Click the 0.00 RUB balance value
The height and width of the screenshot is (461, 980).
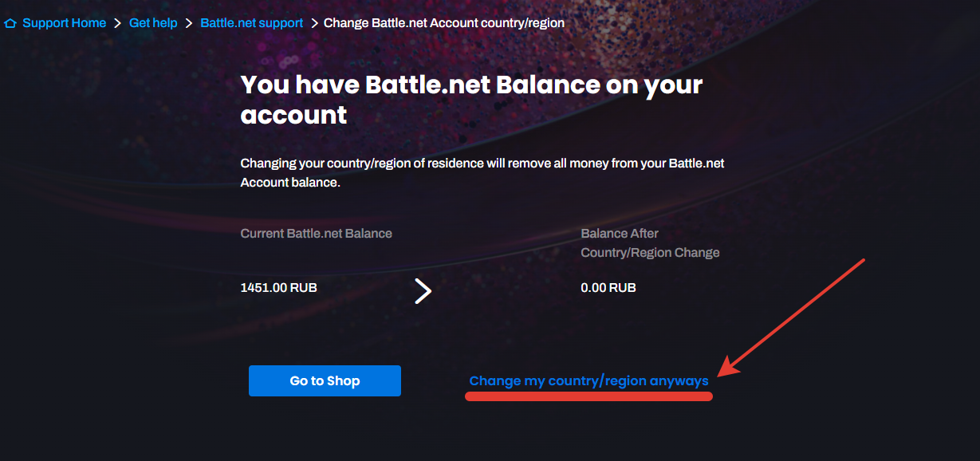click(608, 287)
